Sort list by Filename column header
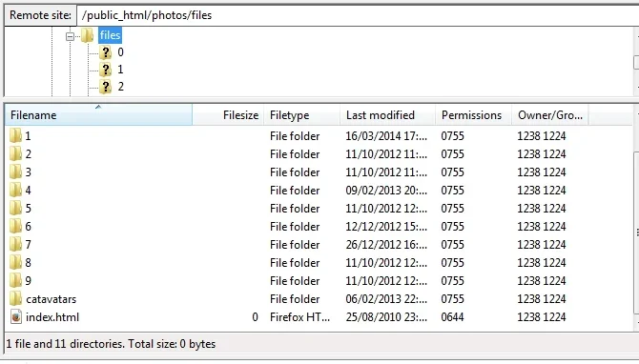Screen dimensions: 639x364 tap(98, 114)
